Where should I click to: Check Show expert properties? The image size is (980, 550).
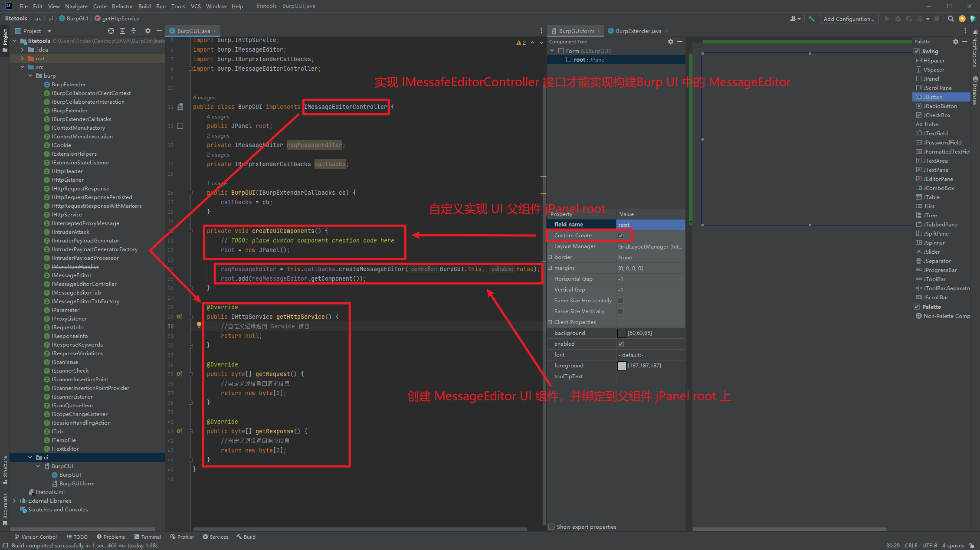pos(551,527)
